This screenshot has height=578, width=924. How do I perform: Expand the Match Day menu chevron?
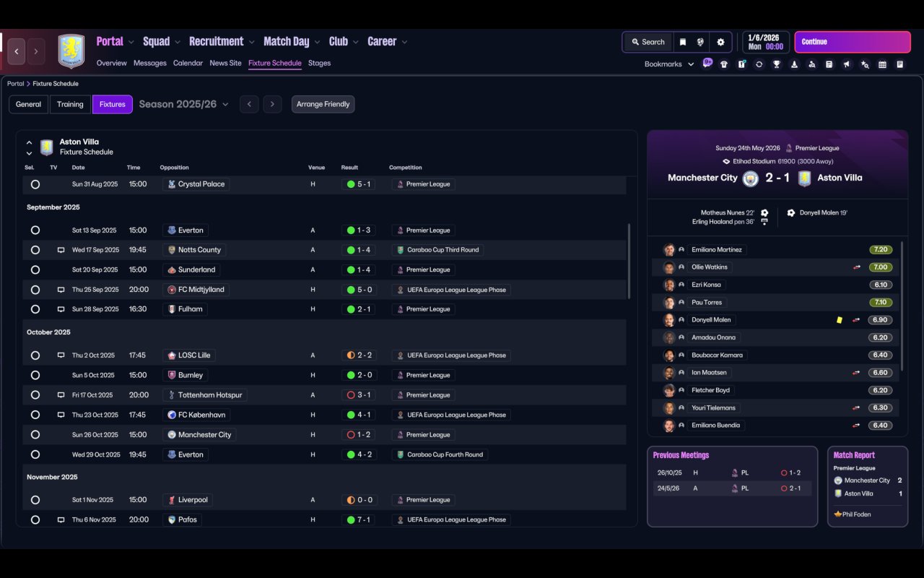316,42
